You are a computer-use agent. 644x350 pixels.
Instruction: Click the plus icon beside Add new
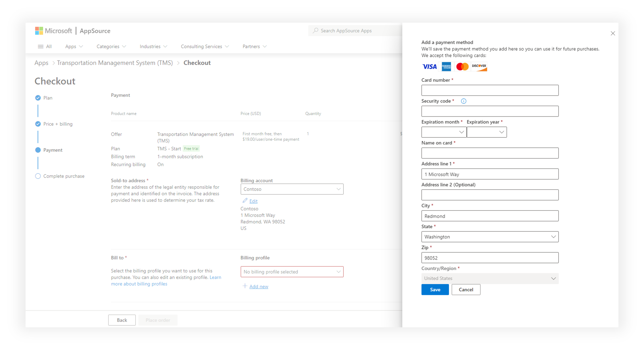coord(245,286)
